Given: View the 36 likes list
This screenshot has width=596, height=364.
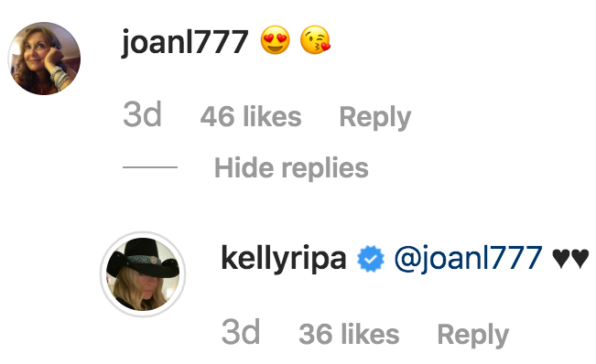Looking at the screenshot, I should click(350, 334).
